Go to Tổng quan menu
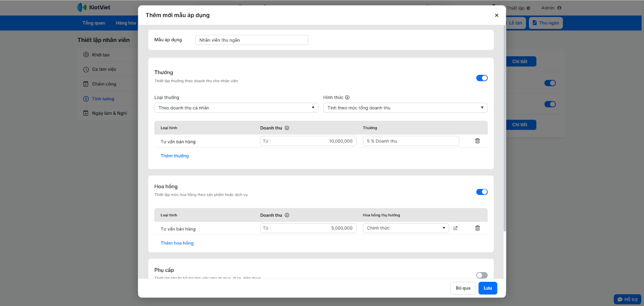The image size is (644, 306). pyautogui.click(x=94, y=23)
